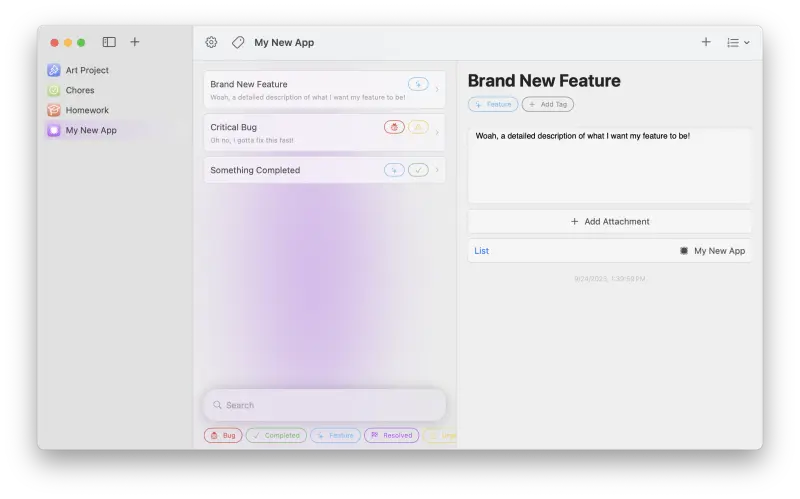Open the list sort options dropdown

coord(738,42)
